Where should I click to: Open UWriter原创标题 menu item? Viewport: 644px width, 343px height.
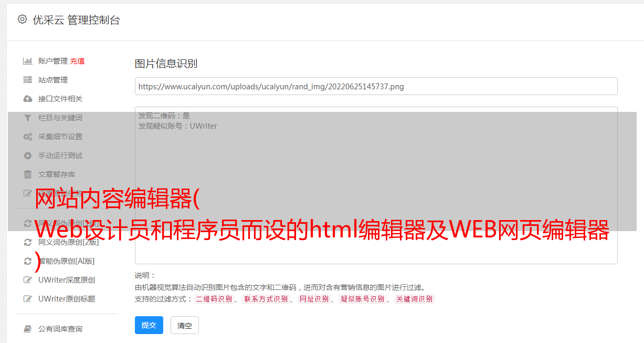coord(67,299)
